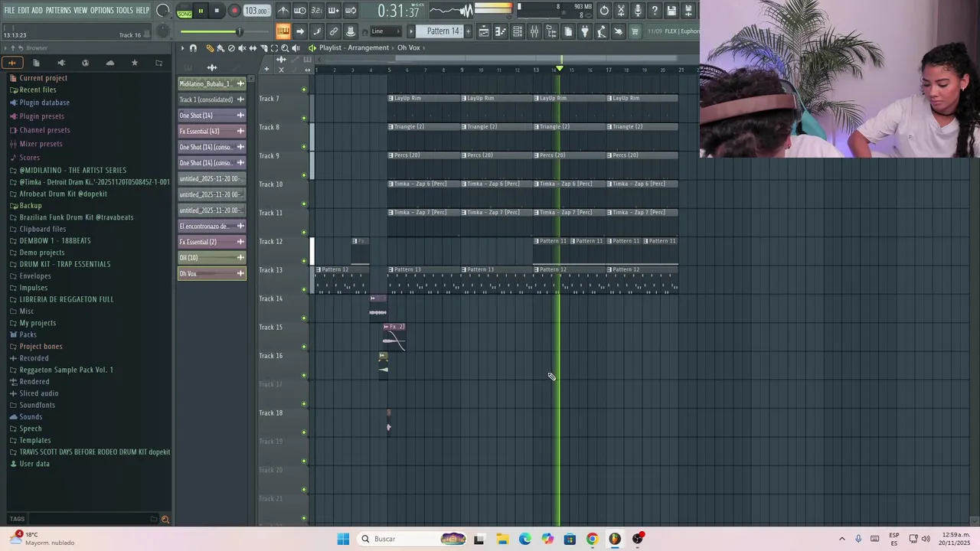The image size is (980, 551).
Task: Switch the SONG/PAT mode toggle
Action: (x=185, y=11)
